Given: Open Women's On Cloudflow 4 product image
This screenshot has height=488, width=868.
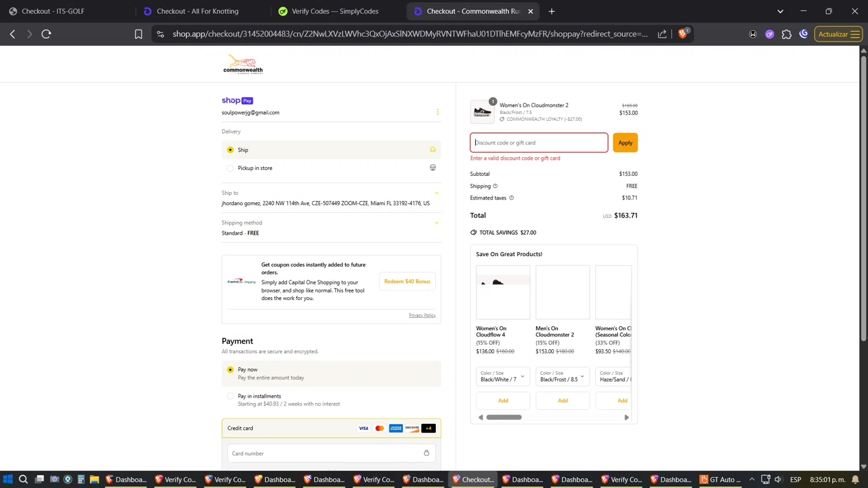Looking at the screenshot, I should [503, 293].
